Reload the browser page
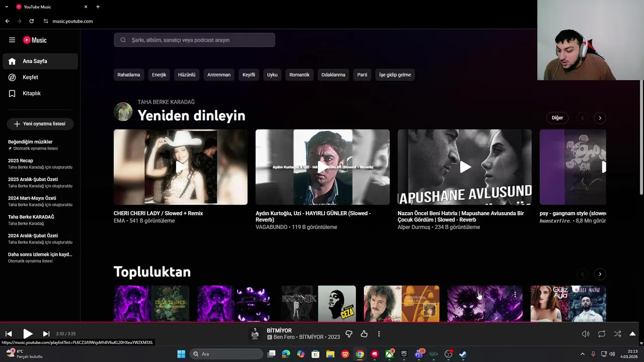Viewport: 644px width, 362px height. [x=31, y=21]
